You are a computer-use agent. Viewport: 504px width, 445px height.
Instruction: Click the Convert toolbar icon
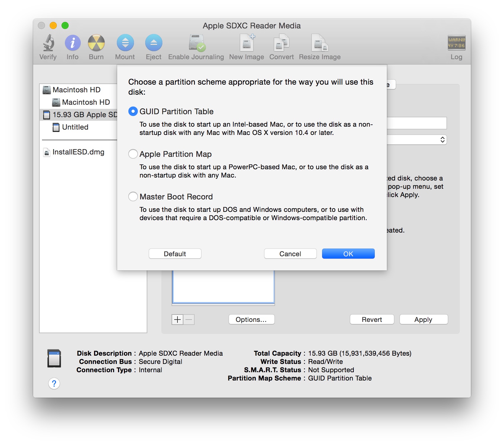coord(281,43)
